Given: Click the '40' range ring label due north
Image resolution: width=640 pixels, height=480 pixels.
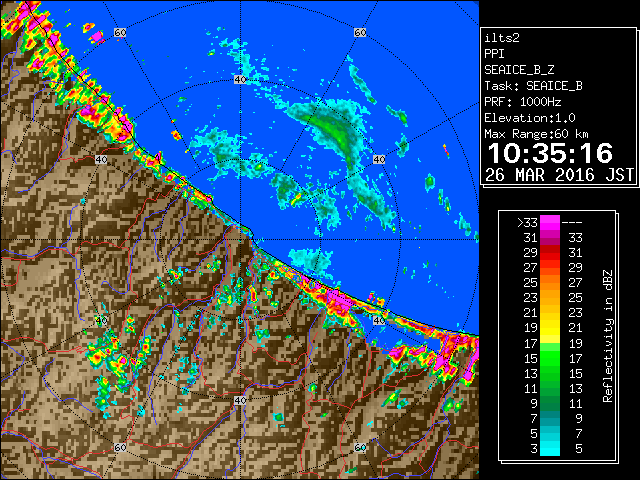Looking at the screenshot, I should pyautogui.click(x=240, y=80).
